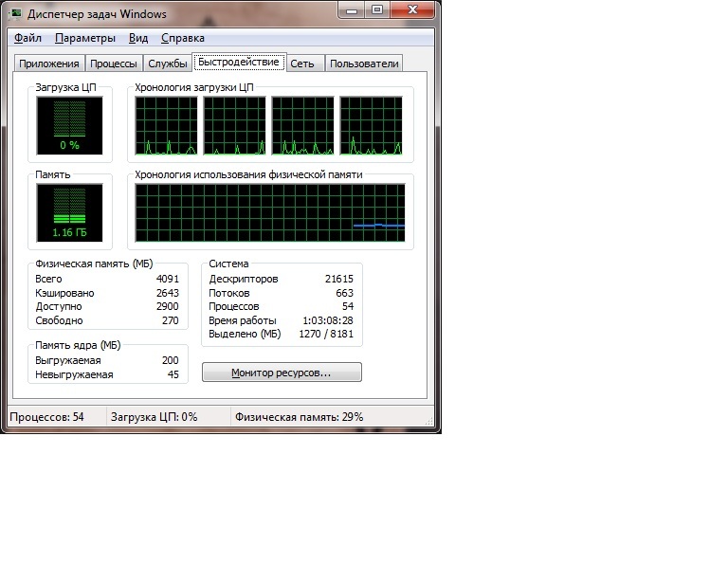Switch to the Процессы tab
The height and width of the screenshot is (582, 728).
pyautogui.click(x=114, y=64)
